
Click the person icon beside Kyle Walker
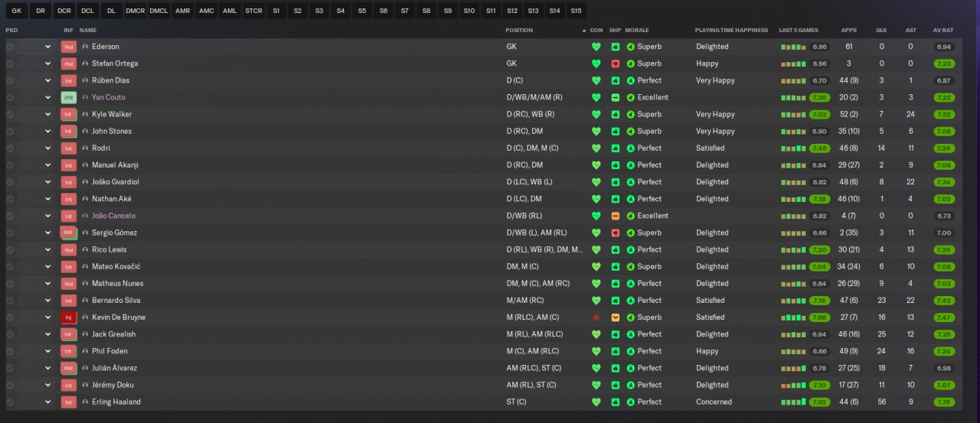(x=85, y=114)
